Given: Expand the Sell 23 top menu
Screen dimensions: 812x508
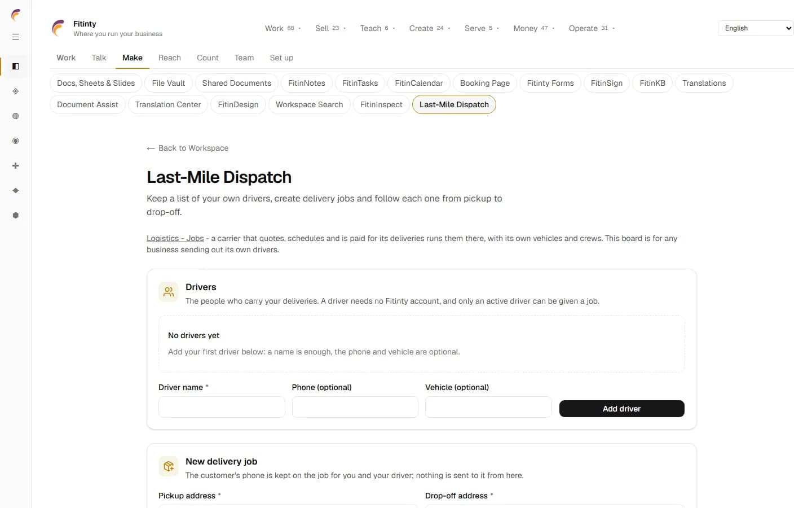Looking at the screenshot, I should 330,28.
